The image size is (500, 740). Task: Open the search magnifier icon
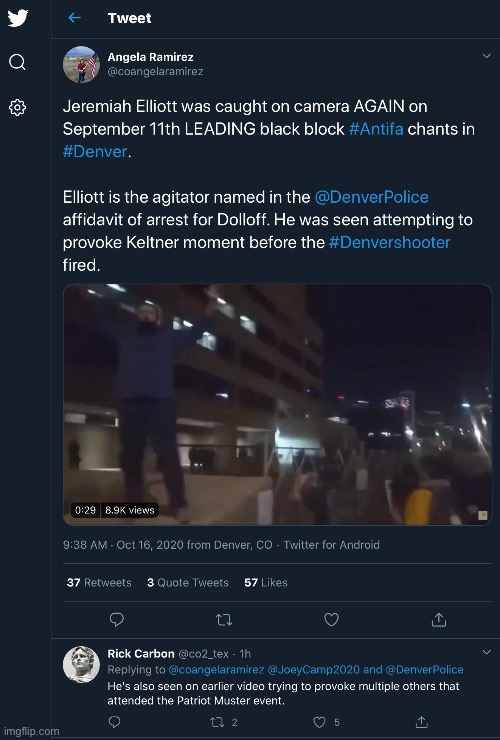pos(17,62)
